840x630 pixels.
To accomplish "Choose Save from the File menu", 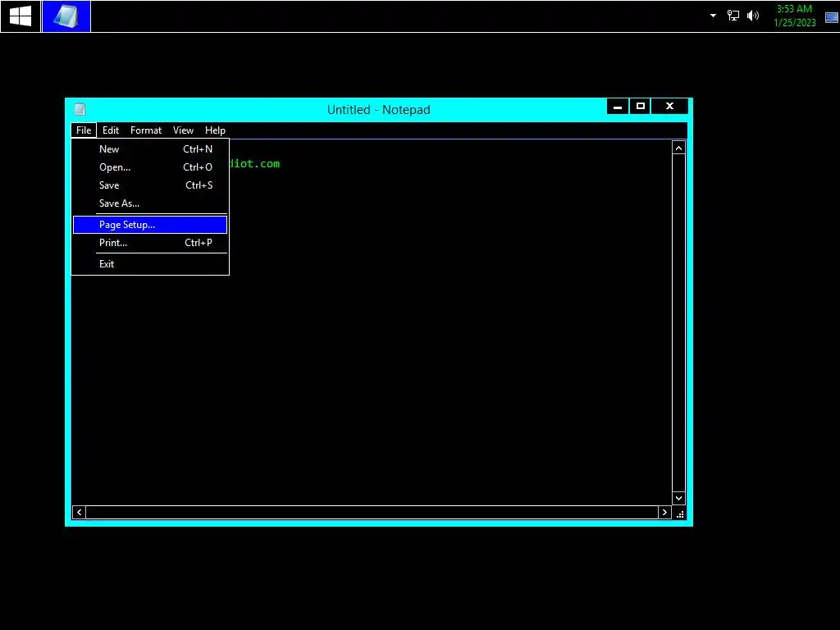I will (x=150, y=185).
